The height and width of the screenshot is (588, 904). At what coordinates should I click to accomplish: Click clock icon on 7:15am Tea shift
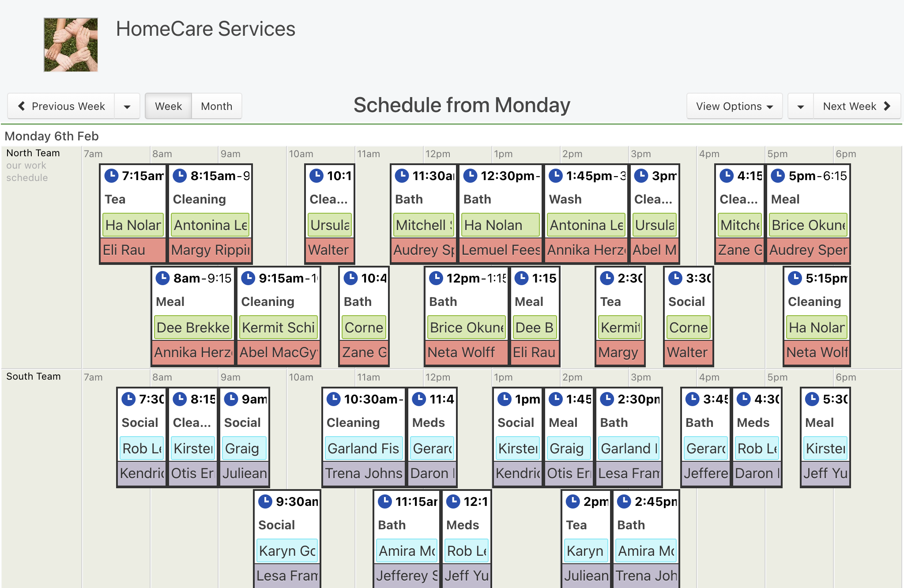click(111, 175)
